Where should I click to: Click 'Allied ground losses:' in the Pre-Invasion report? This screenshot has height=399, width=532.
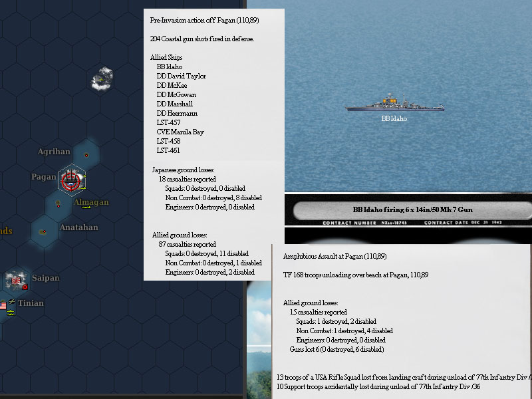tap(180, 235)
